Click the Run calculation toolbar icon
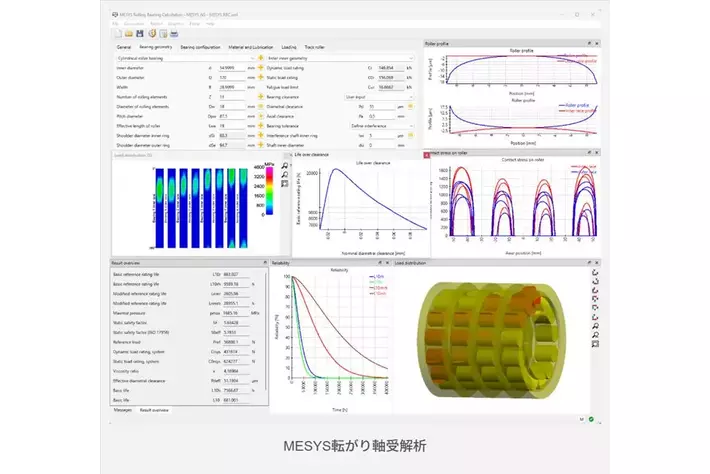 pyautogui.click(x=152, y=34)
